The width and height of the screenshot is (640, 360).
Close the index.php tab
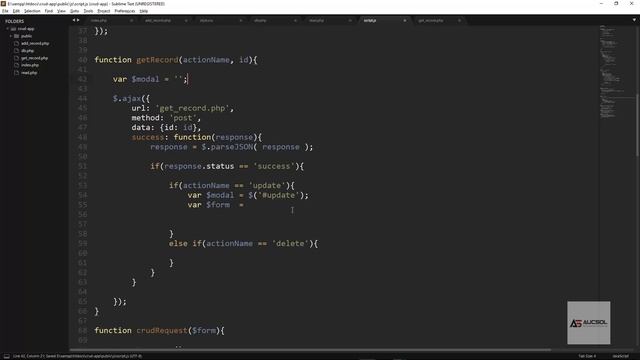pyautogui.click(x=131, y=20)
